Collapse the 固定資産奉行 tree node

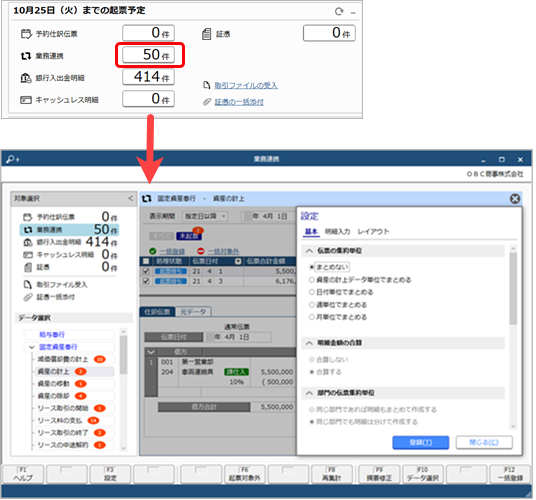[32, 347]
